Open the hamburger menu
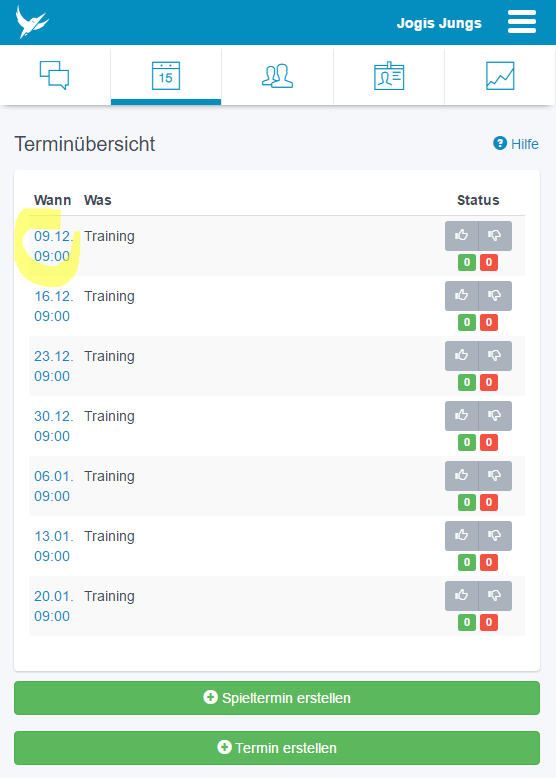The height and width of the screenshot is (778, 556). (522, 22)
